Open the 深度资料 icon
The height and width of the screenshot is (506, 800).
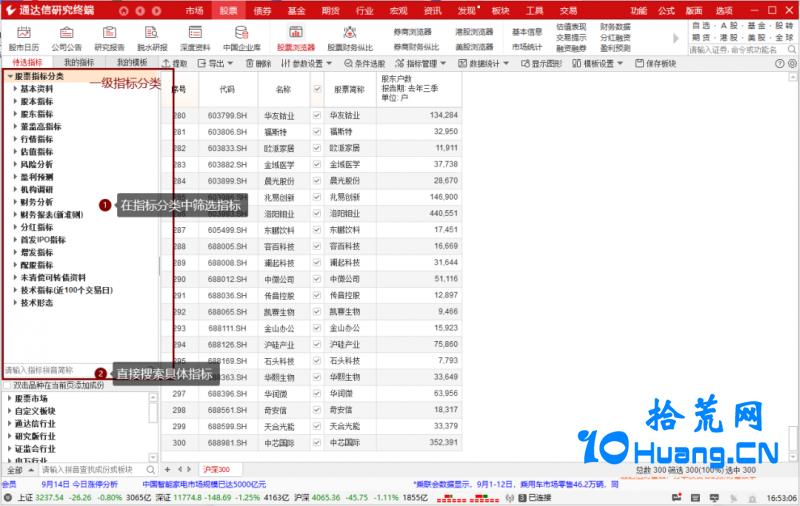195,33
